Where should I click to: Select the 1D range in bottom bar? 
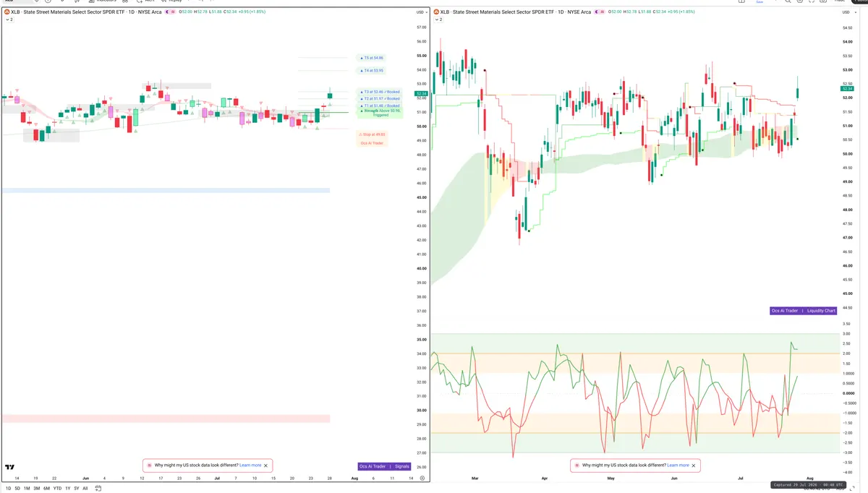pyautogui.click(x=9, y=489)
